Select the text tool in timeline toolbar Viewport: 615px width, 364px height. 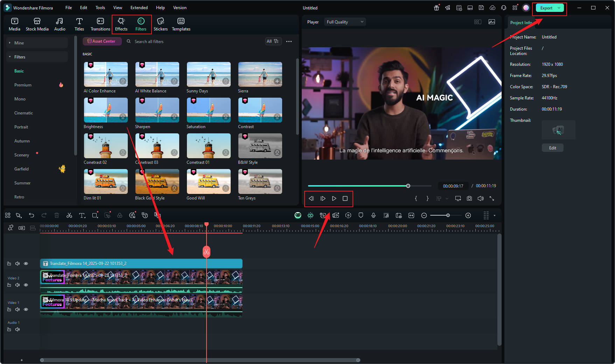(x=82, y=215)
